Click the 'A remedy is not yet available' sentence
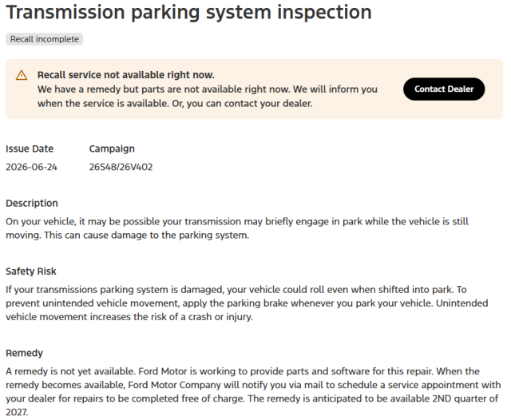The height and width of the screenshot is (420, 511). click(71, 371)
